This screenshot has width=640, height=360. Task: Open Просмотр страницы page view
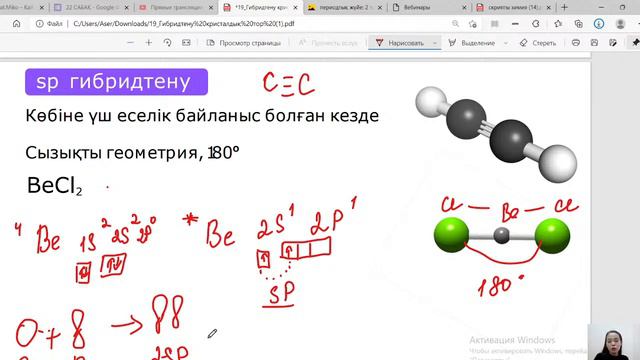(244, 43)
